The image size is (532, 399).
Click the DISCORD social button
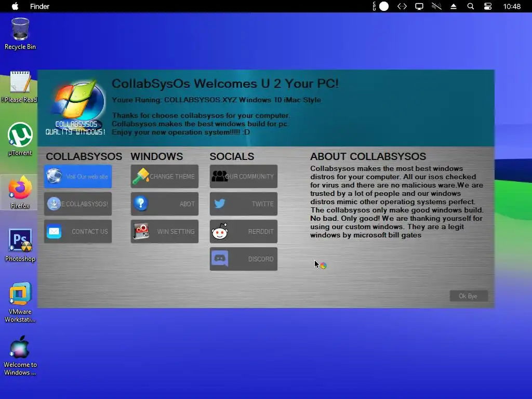point(244,259)
